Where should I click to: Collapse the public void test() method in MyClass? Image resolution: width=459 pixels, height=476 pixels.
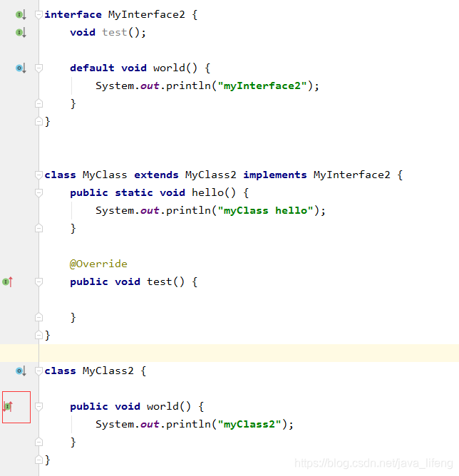[x=38, y=282]
